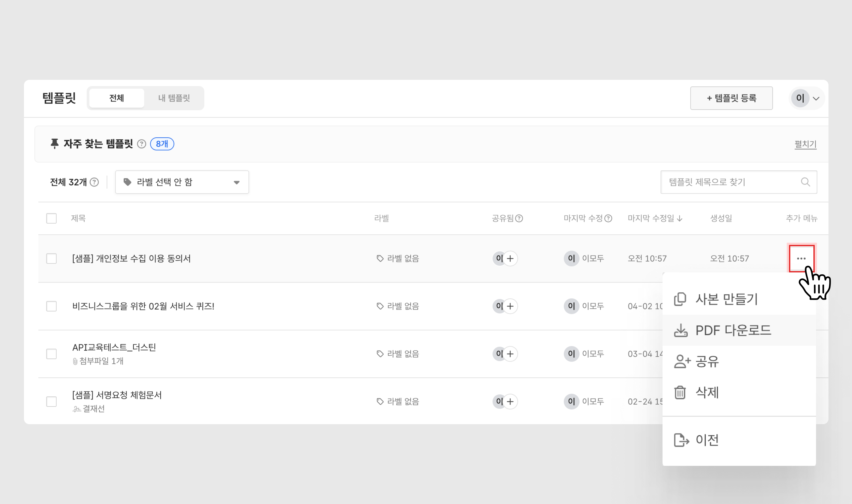Click the help icon beside 공유됨 column header
Screen dimensions: 852x504
click(x=519, y=218)
